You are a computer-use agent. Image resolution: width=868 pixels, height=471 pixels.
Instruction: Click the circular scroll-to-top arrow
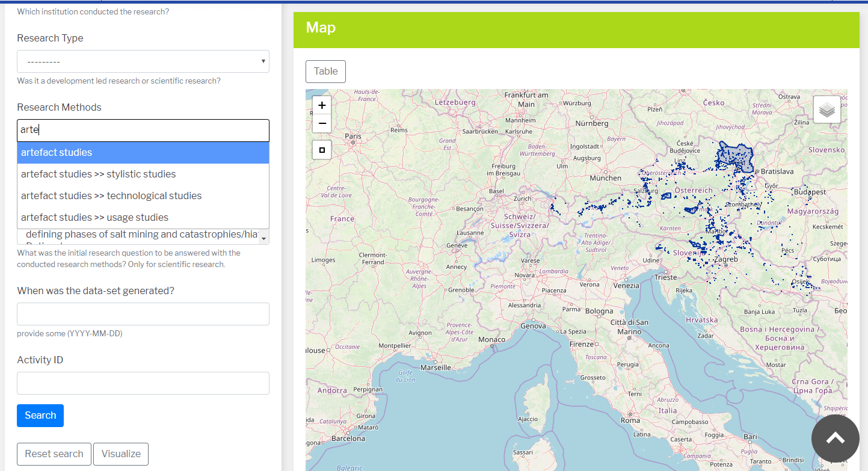pos(836,439)
